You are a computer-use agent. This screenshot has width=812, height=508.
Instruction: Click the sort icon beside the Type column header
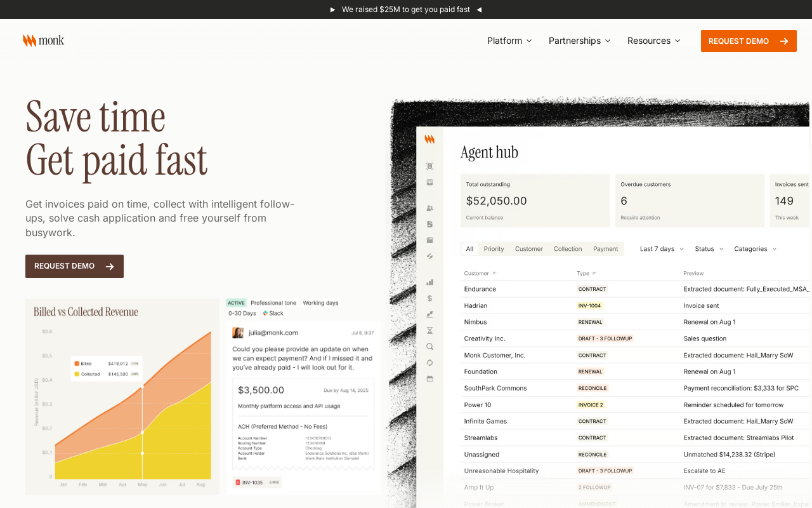pos(594,273)
